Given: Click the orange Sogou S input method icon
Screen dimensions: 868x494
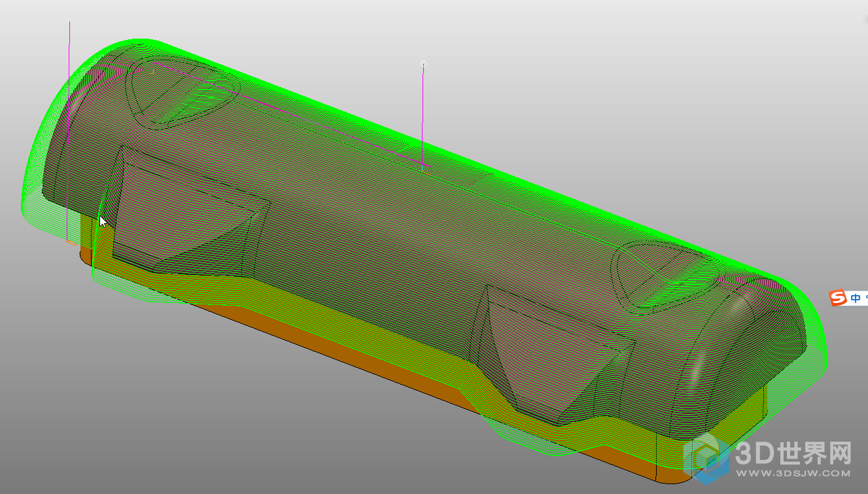Looking at the screenshot, I should (838, 298).
